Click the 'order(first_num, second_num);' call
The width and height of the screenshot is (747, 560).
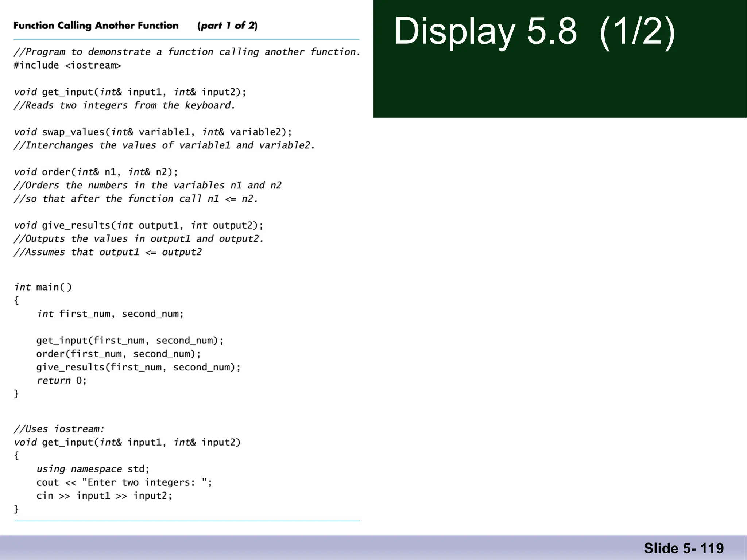(x=119, y=354)
